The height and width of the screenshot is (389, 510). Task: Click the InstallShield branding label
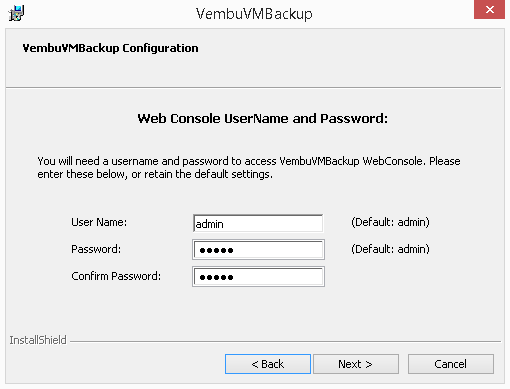tap(38, 340)
